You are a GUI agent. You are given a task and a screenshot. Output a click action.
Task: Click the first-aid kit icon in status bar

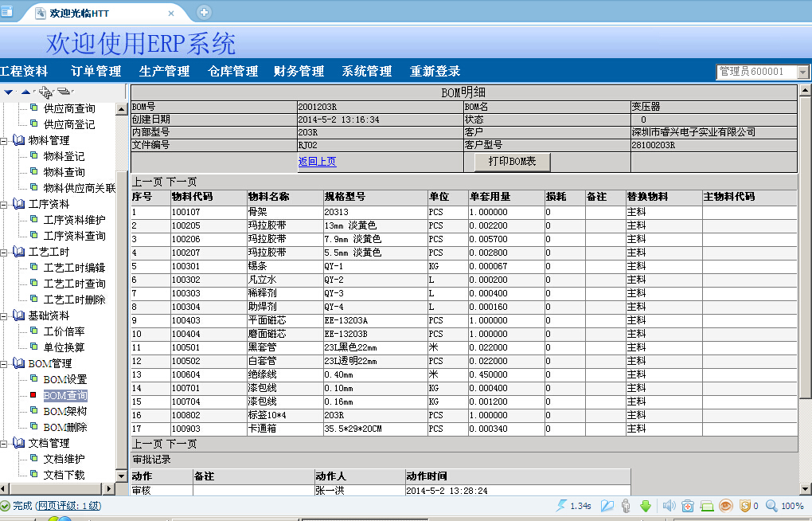(688, 506)
